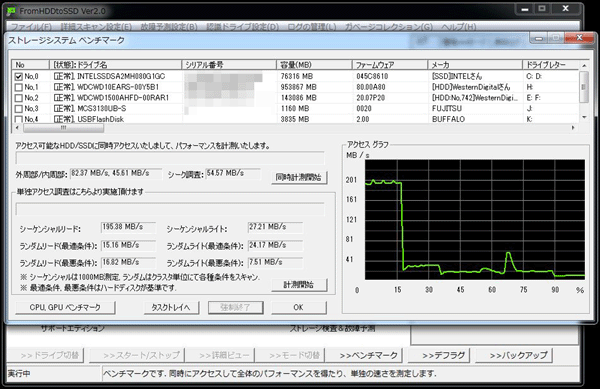This screenshot has height=389, width=600.
Task: Click the horizontal scrollbar thumb of drive list
Action: (63, 128)
